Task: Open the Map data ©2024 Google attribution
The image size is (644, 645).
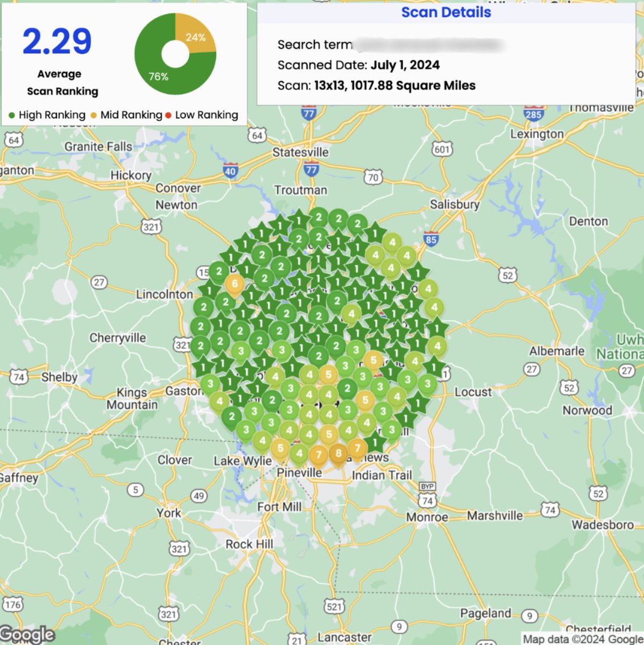Action: (583, 640)
